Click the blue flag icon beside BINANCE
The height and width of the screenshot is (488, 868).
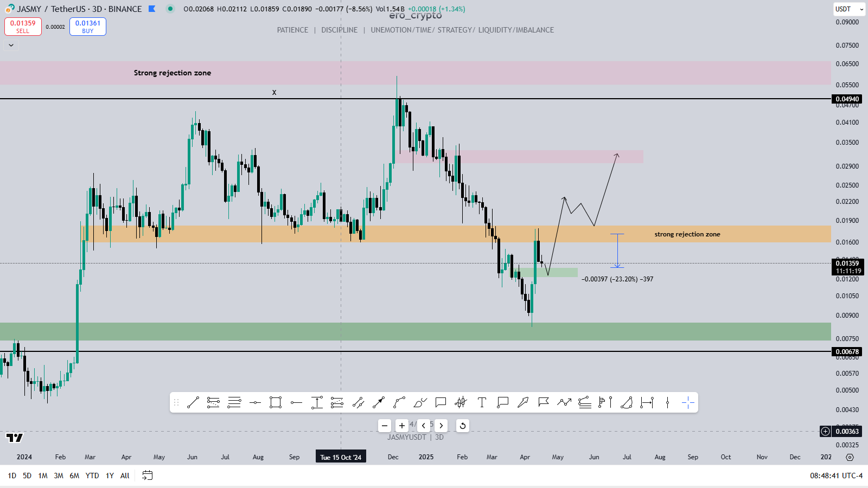coord(152,9)
